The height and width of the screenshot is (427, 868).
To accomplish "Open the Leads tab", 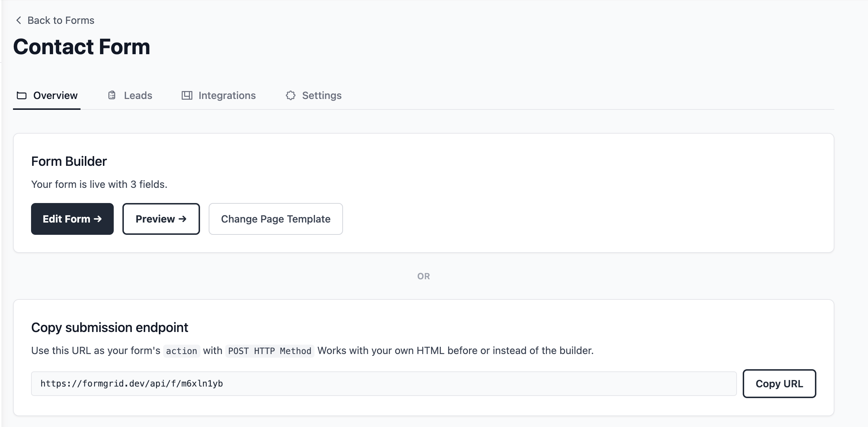I will 130,95.
